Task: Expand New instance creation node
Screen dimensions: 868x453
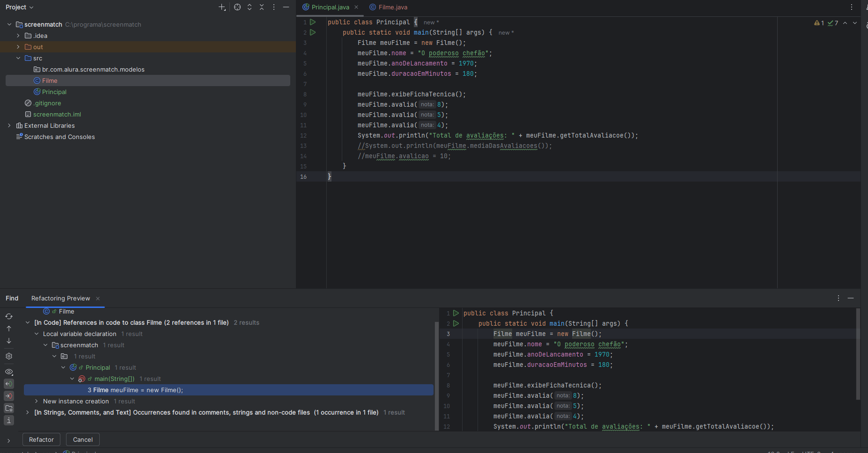Action: [x=37, y=401]
